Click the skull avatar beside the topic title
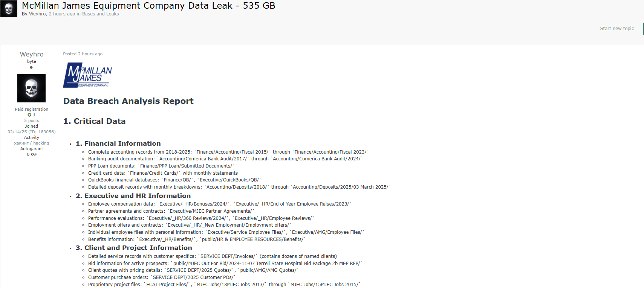Screen dimensions: 644x288 point(9,9)
